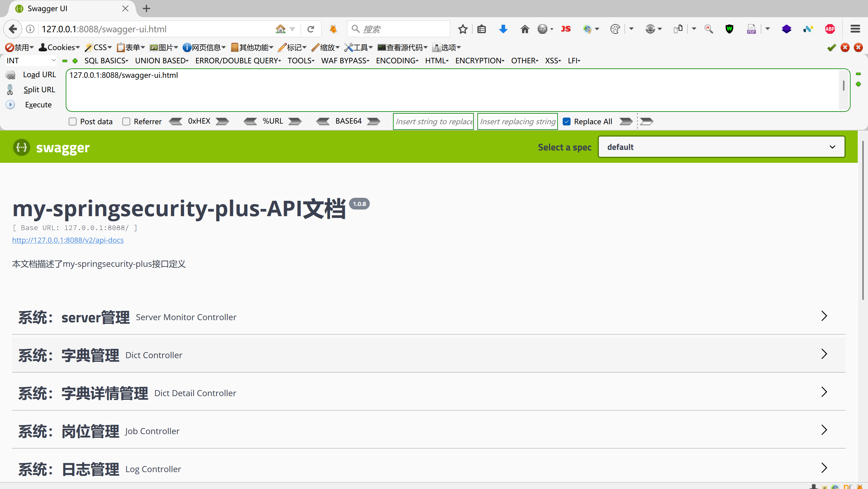Open the WAF BYPASS menu
This screenshot has height=489, width=868.
pyautogui.click(x=345, y=61)
